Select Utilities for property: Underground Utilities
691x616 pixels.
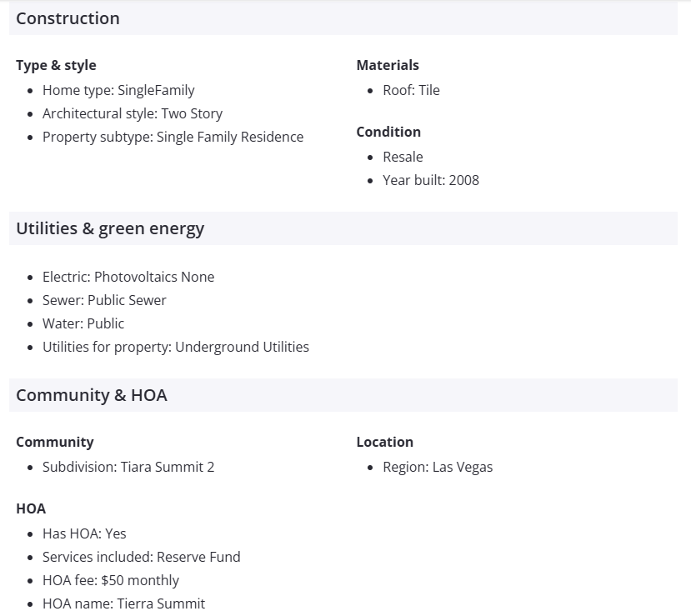tap(176, 347)
